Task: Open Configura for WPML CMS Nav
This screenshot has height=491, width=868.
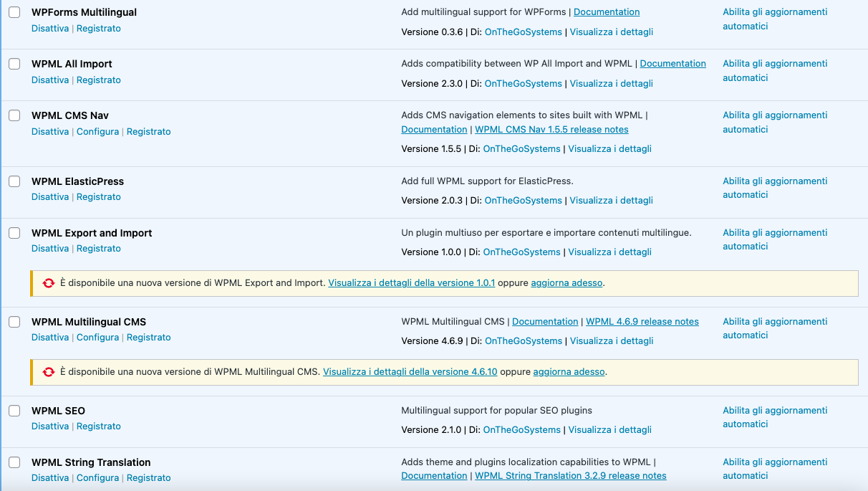Action: pos(97,131)
